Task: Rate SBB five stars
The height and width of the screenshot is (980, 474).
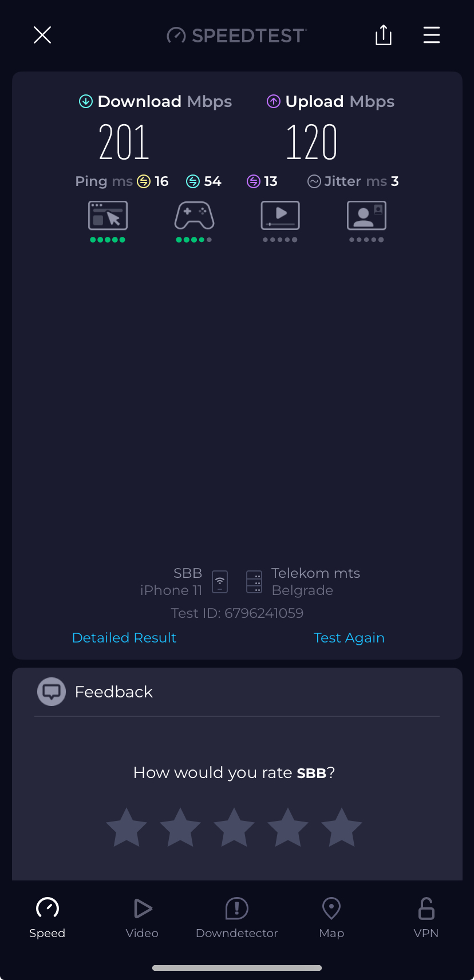Action: click(x=342, y=827)
